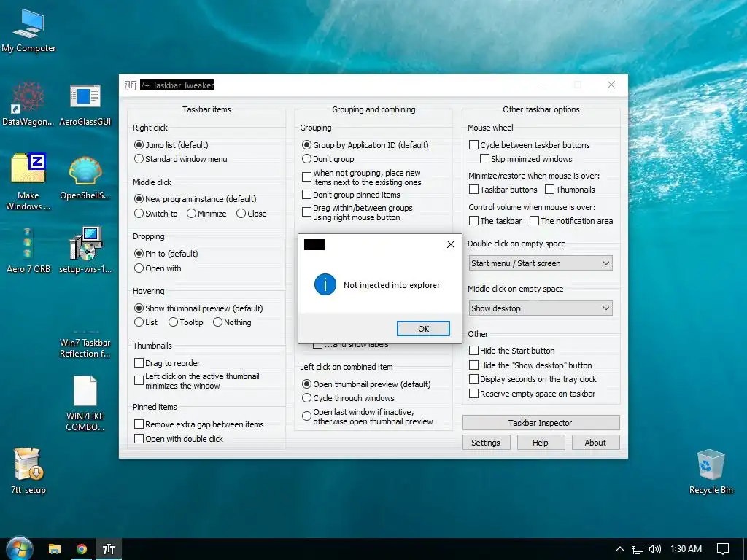This screenshot has height=560, width=747.
Task: Enable Remove extra gap between items
Action: click(199, 424)
